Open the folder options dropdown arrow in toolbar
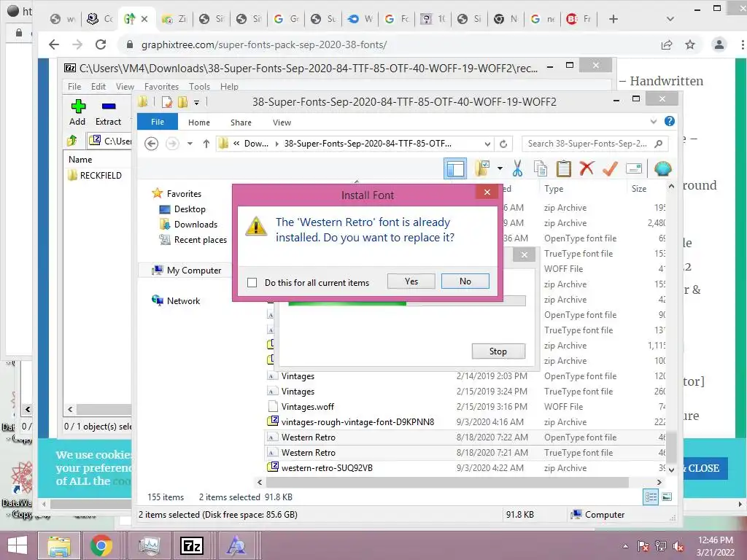 pyautogui.click(x=500, y=168)
